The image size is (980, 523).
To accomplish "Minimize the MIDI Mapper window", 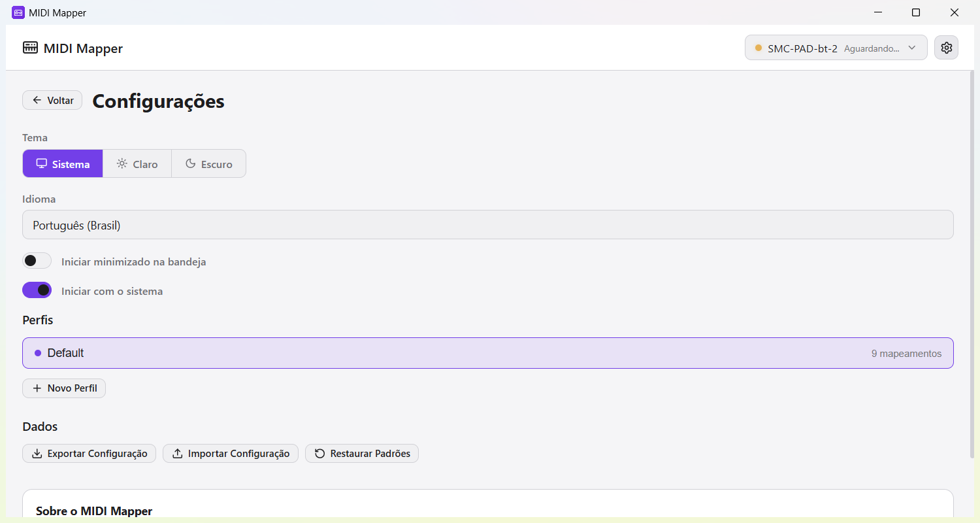I will (879, 12).
